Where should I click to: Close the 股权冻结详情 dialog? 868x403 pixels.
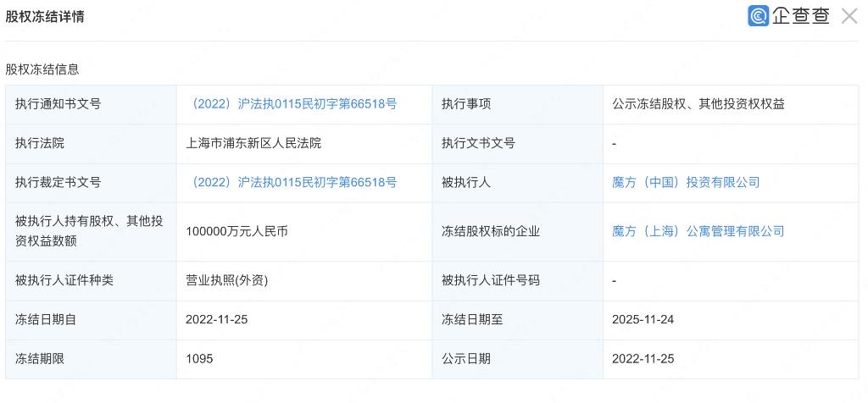tap(849, 16)
